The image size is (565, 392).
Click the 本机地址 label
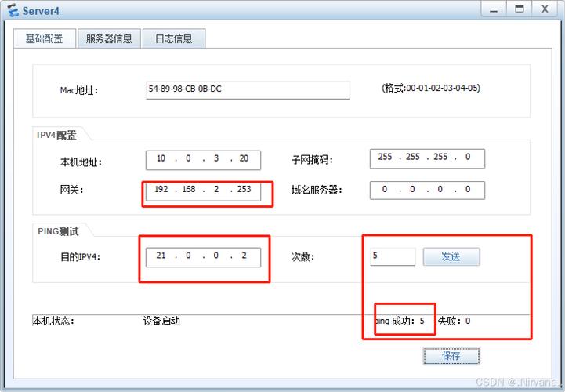(x=81, y=162)
